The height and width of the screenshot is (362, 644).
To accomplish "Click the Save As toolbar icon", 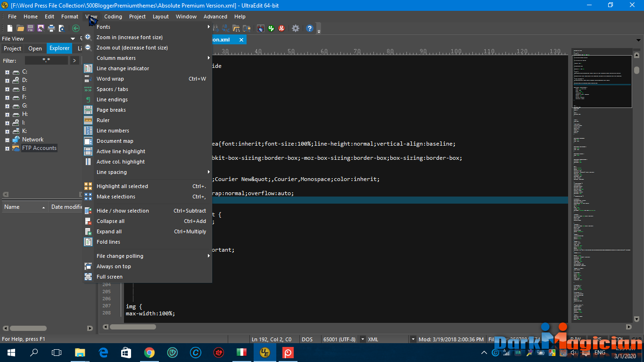I will click(41, 28).
